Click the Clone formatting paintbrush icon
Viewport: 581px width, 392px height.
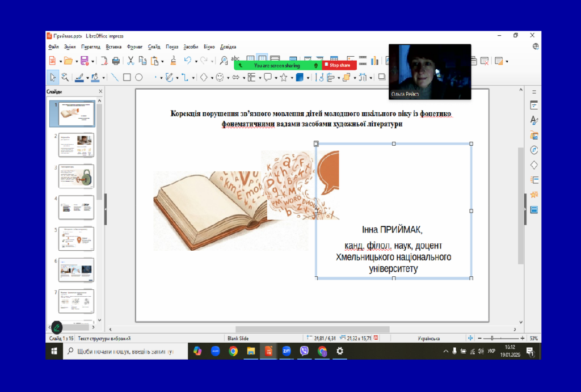pyautogui.click(x=174, y=61)
